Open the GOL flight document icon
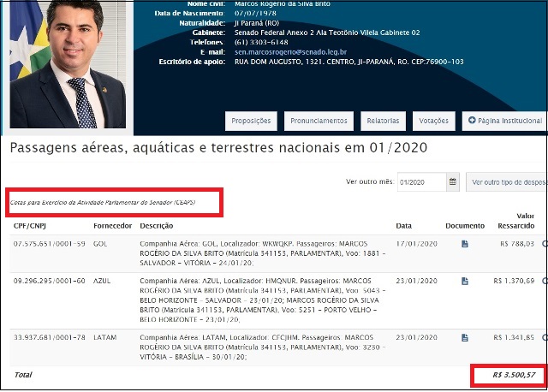Screen dimensions: 548x392 click(465, 244)
